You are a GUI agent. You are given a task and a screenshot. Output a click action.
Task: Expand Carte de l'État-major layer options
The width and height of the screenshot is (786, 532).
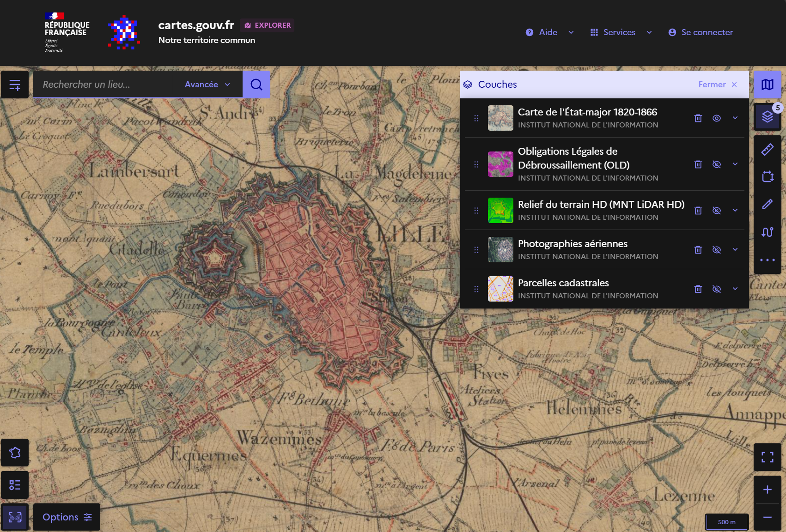tap(735, 118)
